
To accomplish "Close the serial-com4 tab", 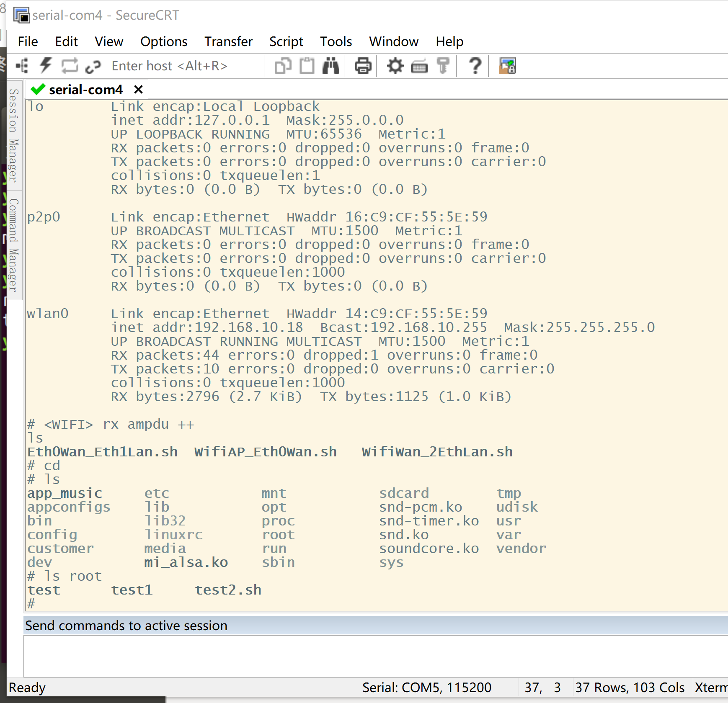I will coord(138,89).
